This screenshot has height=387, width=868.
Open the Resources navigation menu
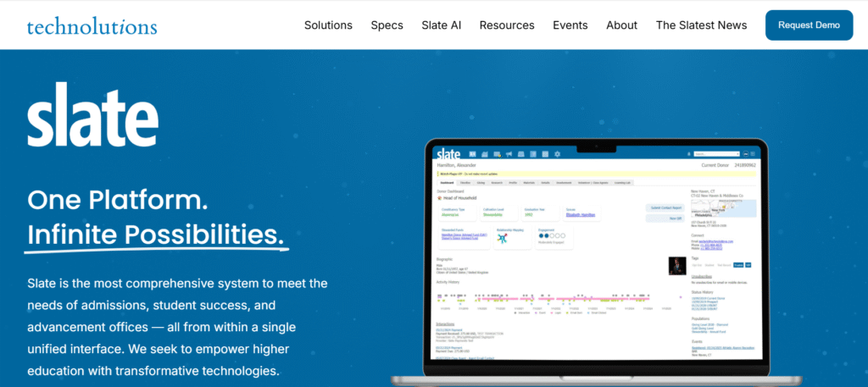point(507,25)
